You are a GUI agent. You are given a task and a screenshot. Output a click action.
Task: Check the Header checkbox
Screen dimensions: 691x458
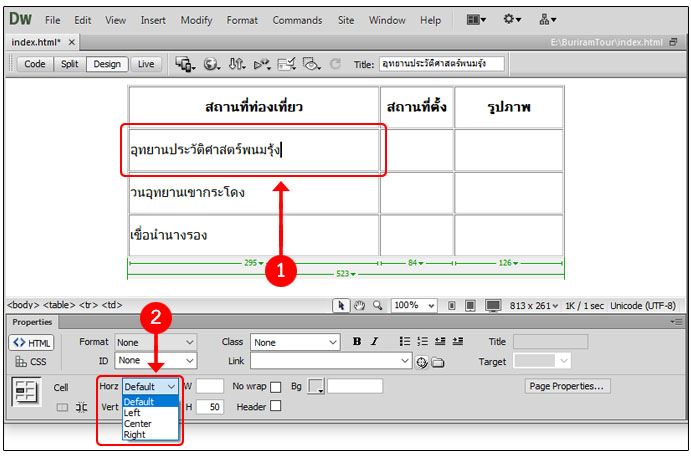pyautogui.click(x=275, y=407)
